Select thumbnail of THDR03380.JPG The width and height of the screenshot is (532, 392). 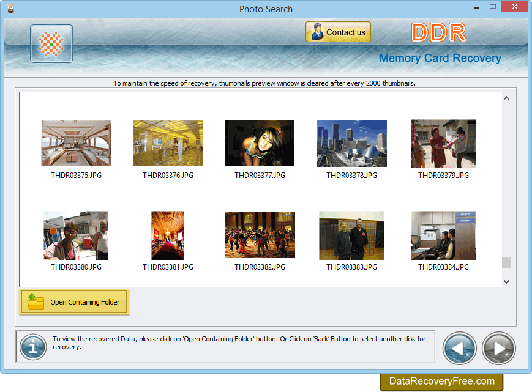tap(76, 235)
